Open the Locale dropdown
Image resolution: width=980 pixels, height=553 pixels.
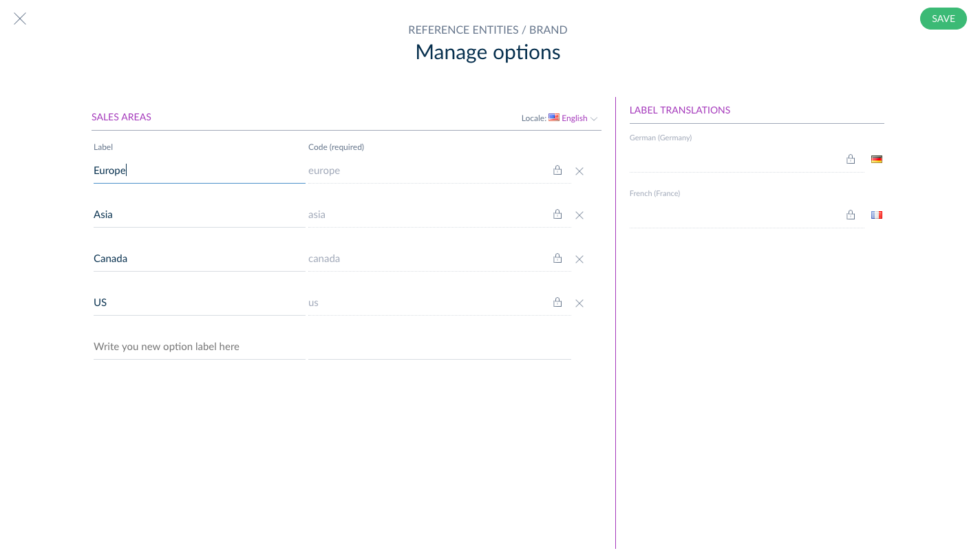tap(573, 118)
